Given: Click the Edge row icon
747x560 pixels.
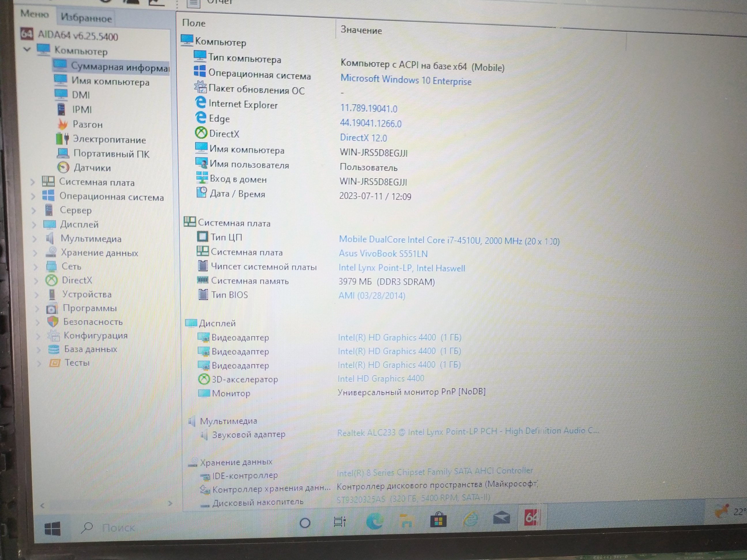Looking at the screenshot, I should click(201, 117).
